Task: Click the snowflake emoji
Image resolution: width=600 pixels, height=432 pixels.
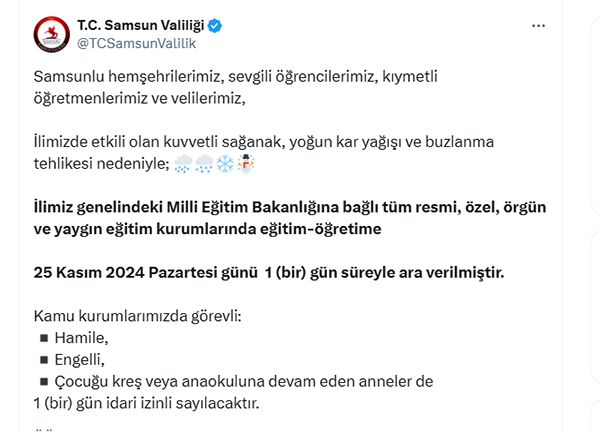Action: [x=225, y=164]
